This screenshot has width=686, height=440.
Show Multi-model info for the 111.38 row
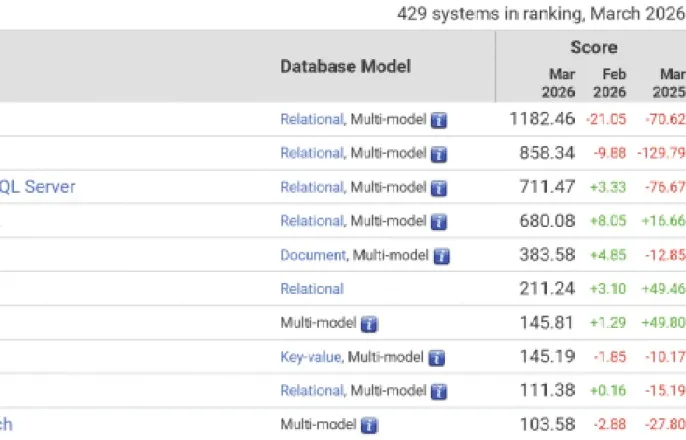pos(438,390)
